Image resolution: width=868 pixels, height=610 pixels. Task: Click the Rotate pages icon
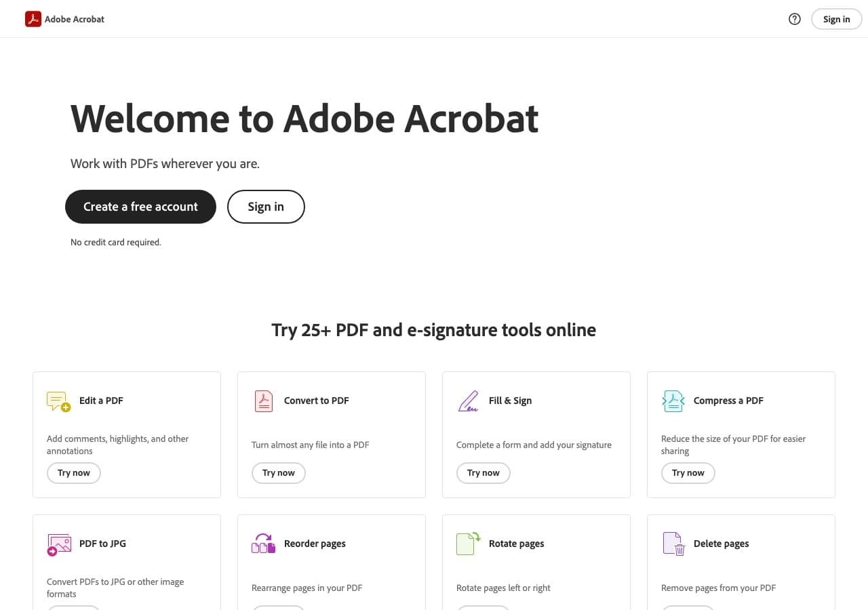coord(467,544)
